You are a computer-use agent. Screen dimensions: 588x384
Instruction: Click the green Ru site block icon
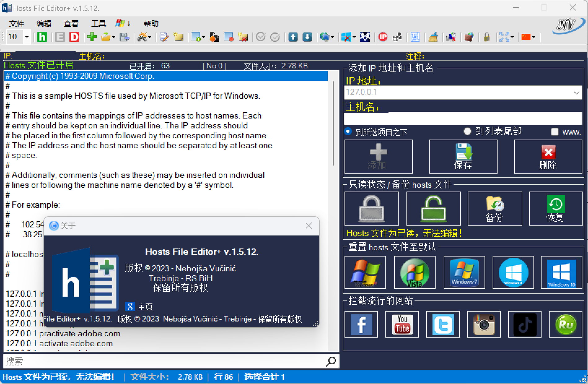(x=566, y=324)
